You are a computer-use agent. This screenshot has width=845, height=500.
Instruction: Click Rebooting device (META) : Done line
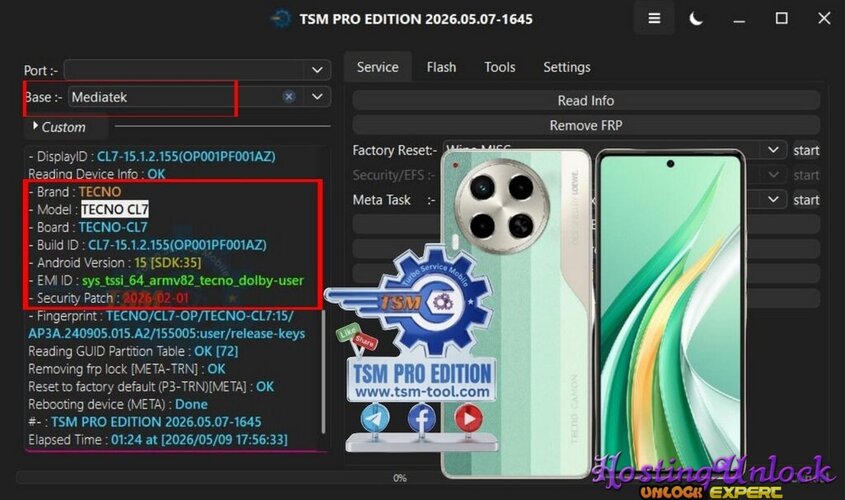click(118, 404)
